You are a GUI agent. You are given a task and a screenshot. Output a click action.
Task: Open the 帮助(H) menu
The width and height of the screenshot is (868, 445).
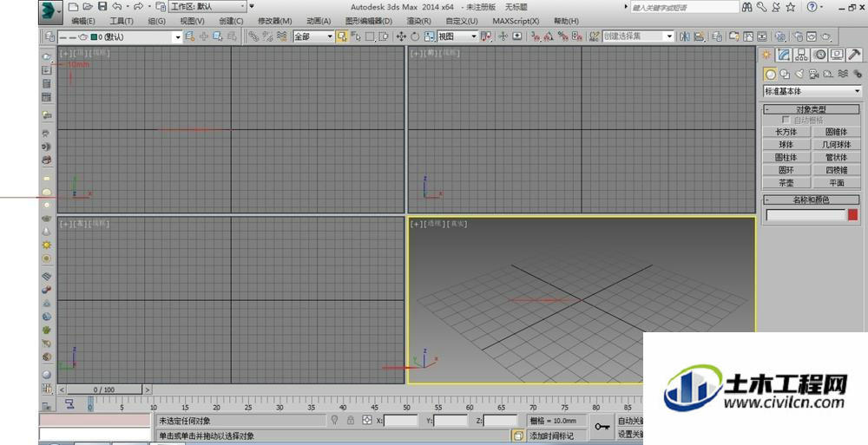tap(566, 21)
